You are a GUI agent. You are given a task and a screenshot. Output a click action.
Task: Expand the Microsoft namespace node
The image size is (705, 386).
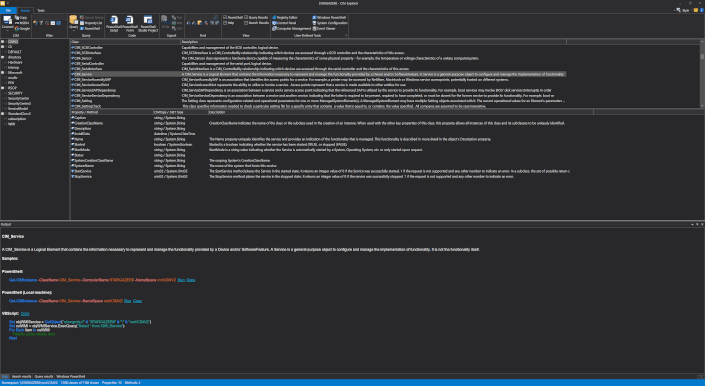pyautogui.click(x=2, y=72)
